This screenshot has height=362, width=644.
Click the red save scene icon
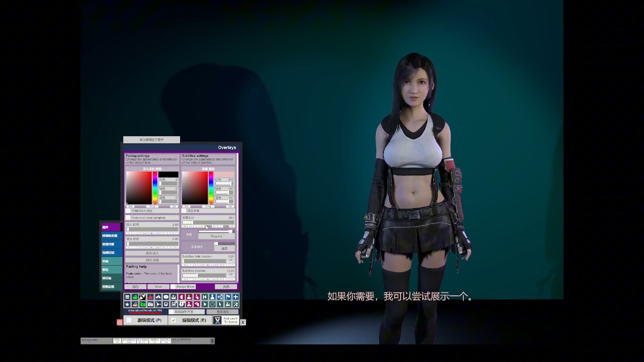point(150,297)
